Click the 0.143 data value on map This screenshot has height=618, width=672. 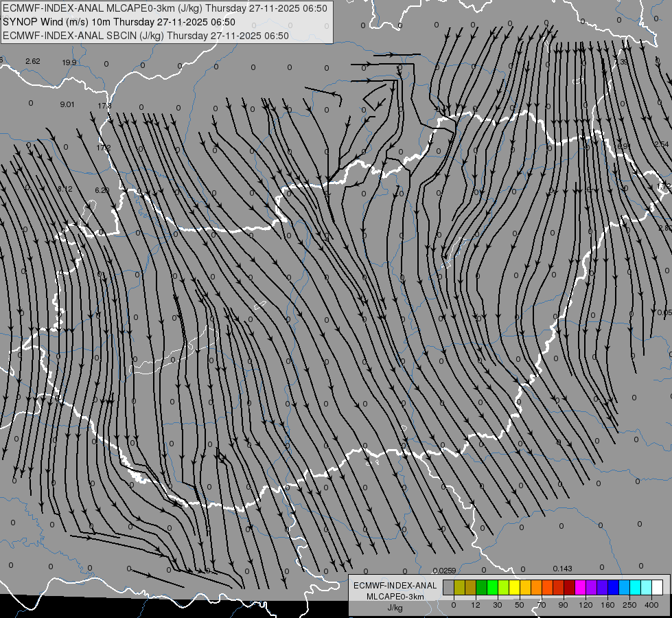pyautogui.click(x=562, y=569)
